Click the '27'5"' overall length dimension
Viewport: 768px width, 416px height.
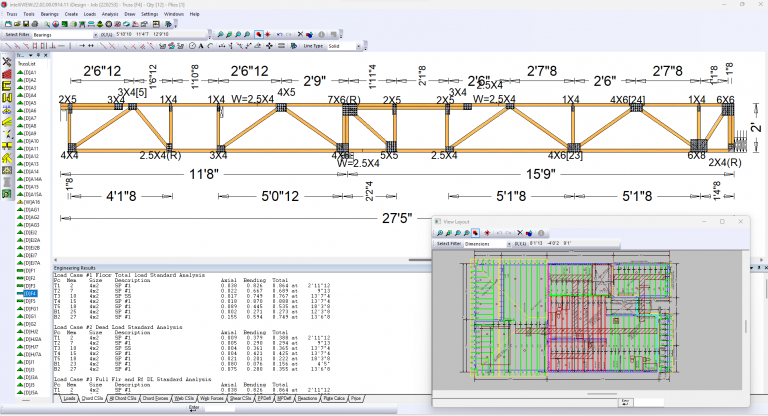click(x=397, y=218)
